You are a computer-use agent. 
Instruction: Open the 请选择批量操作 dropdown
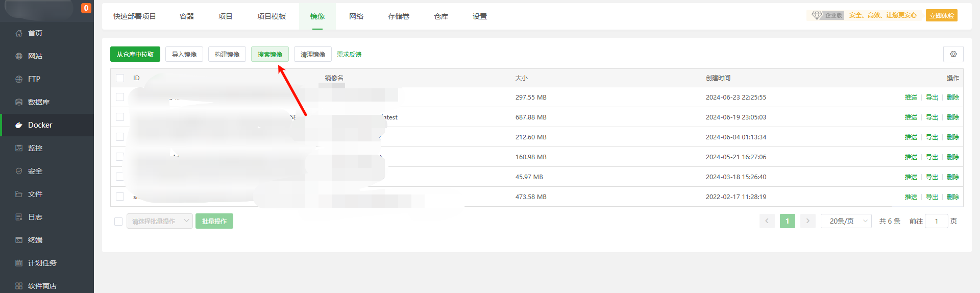pyautogui.click(x=159, y=221)
